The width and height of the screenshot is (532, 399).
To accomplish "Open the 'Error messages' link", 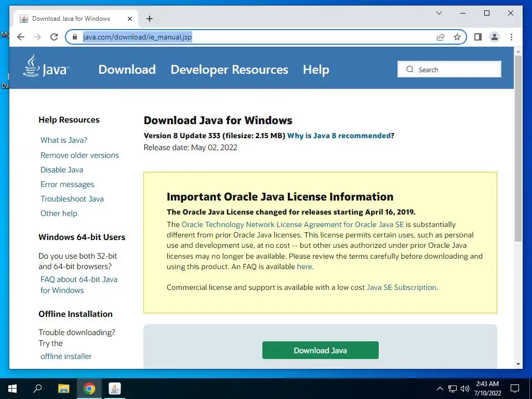I will click(x=67, y=184).
